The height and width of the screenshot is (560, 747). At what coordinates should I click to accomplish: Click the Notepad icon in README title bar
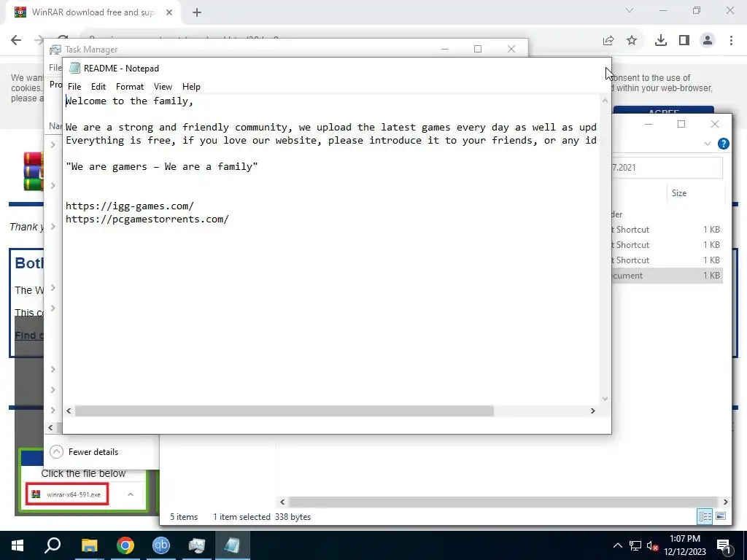click(74, 68)
